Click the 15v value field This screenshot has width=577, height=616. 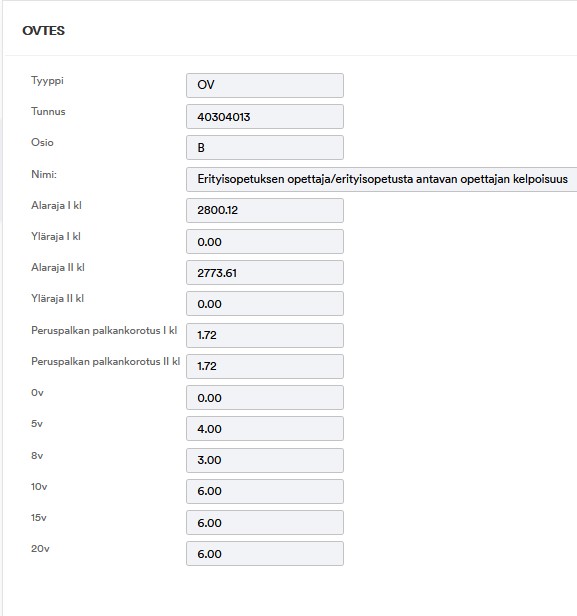click(265, 522)
